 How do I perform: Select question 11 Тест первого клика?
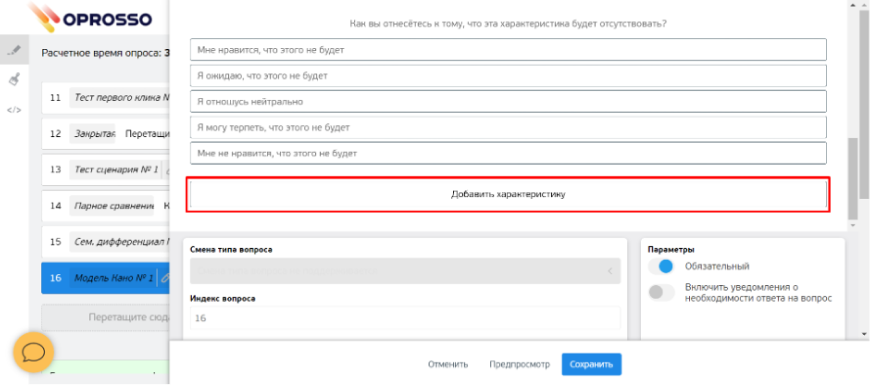click(105, 98)
